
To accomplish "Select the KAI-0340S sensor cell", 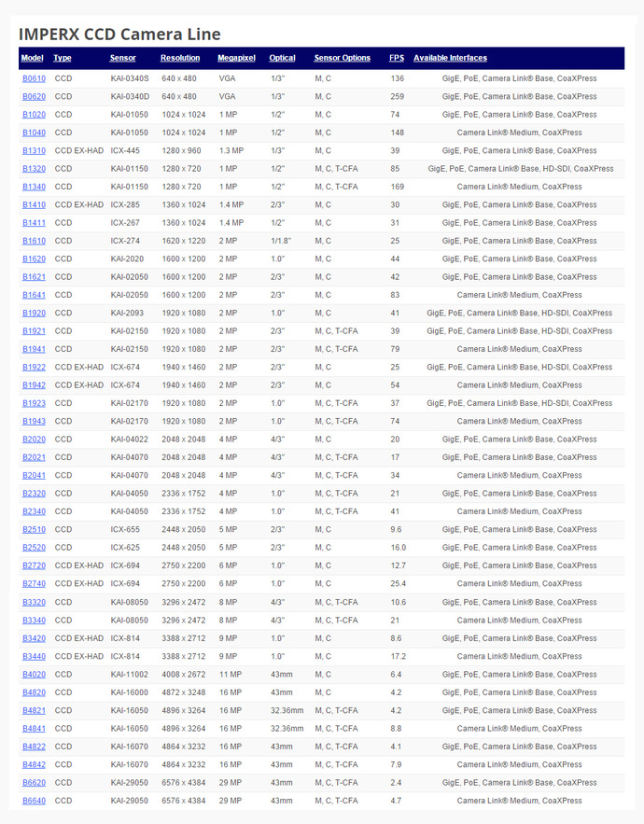I will click(x=130, y=78).
